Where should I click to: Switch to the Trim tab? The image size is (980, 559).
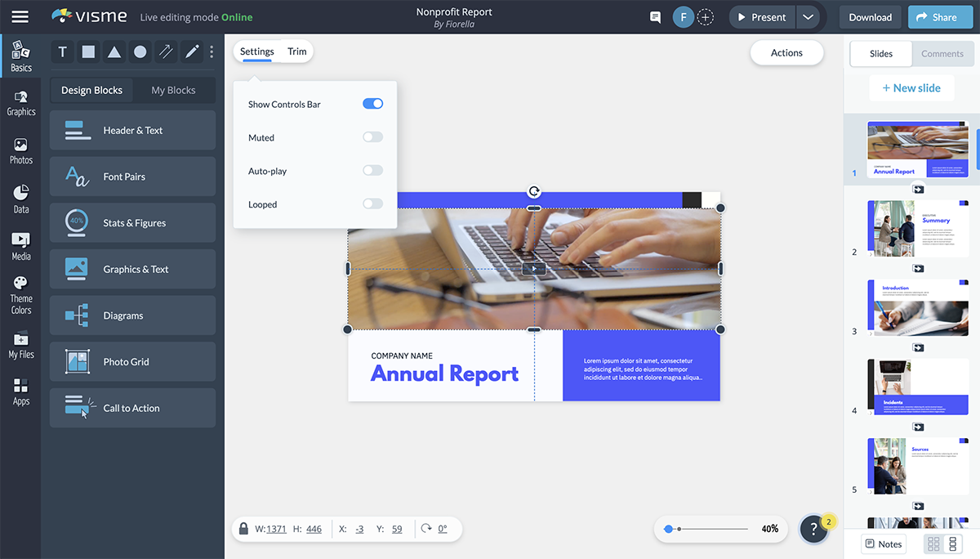297,51
